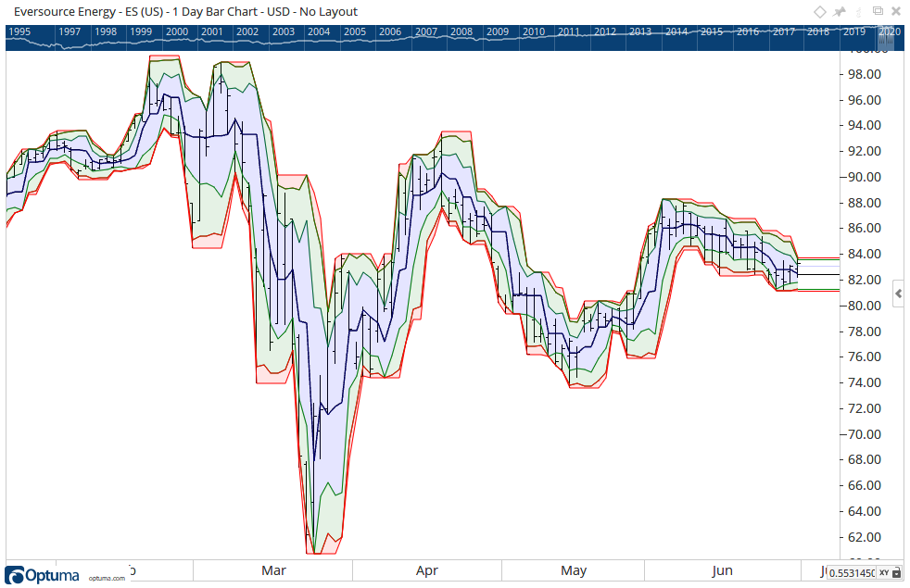Jump to 2017 in the year overview bar
Image resolution: width=910 pixels, height=588 pixels.
pos(783,31)
